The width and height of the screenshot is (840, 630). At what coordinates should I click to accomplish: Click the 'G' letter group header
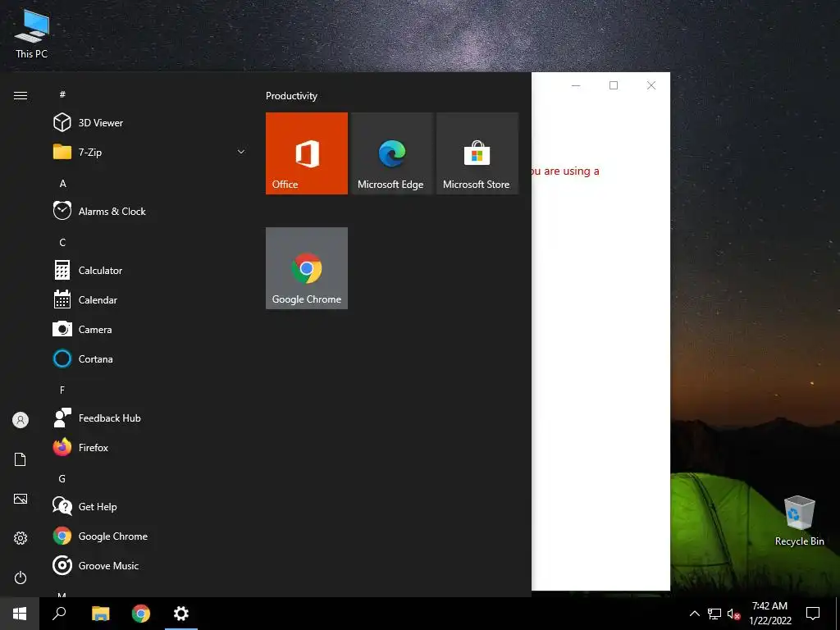62,478
